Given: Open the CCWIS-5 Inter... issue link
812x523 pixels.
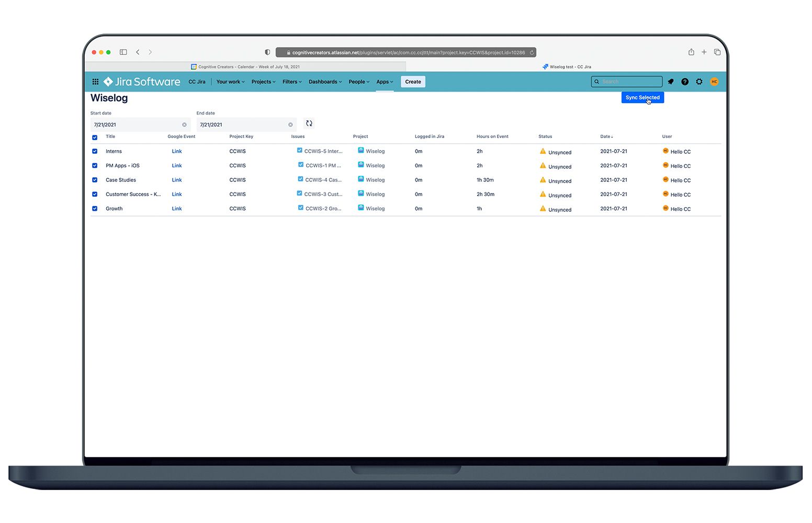Looking at the screenshot, I should point(323,151).
